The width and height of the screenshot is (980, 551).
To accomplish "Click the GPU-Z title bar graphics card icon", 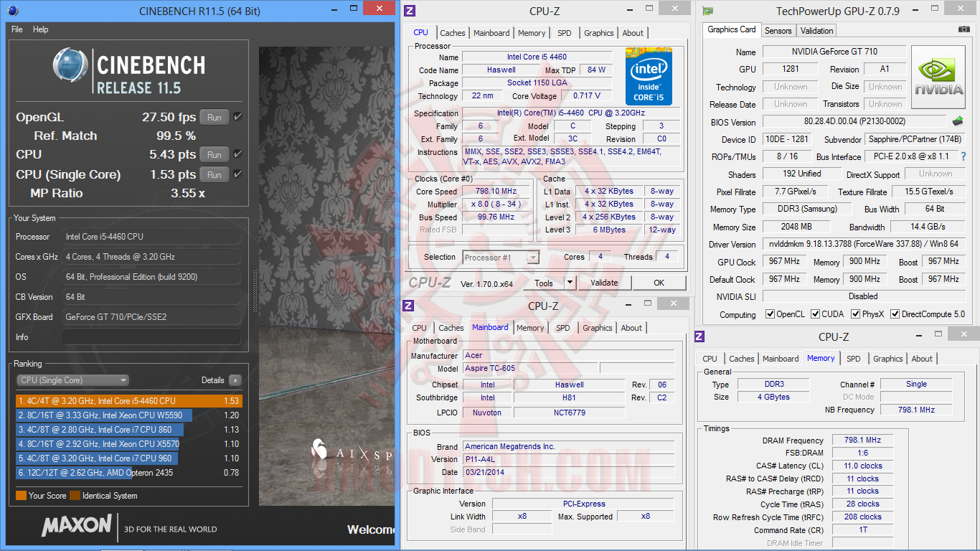I will 707,11.
